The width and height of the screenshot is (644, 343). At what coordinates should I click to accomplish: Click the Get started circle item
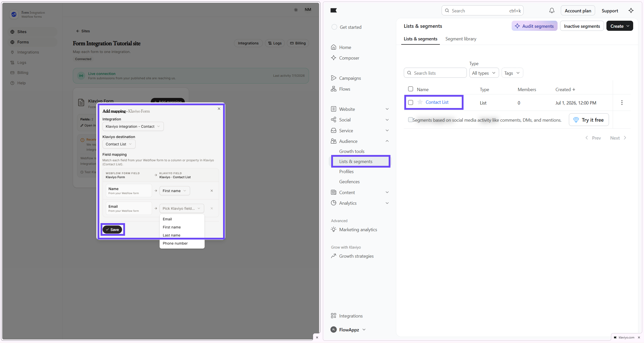[346, 27]
